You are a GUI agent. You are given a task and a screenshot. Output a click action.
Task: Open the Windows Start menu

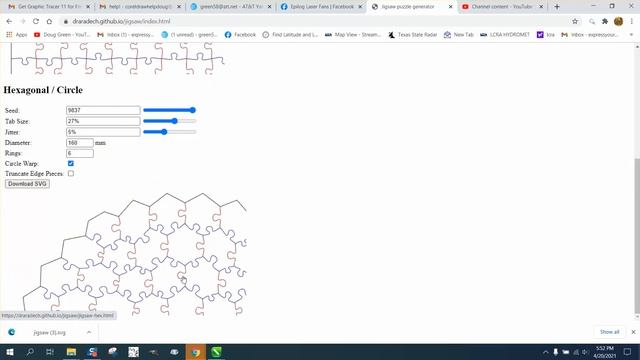pos(9,352)
